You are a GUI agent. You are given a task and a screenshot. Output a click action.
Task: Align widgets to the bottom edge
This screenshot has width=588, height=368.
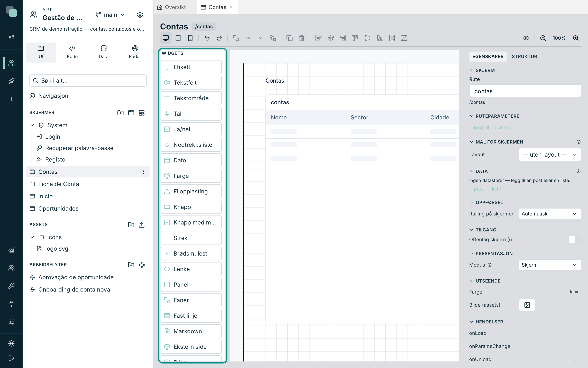(380, 38)
